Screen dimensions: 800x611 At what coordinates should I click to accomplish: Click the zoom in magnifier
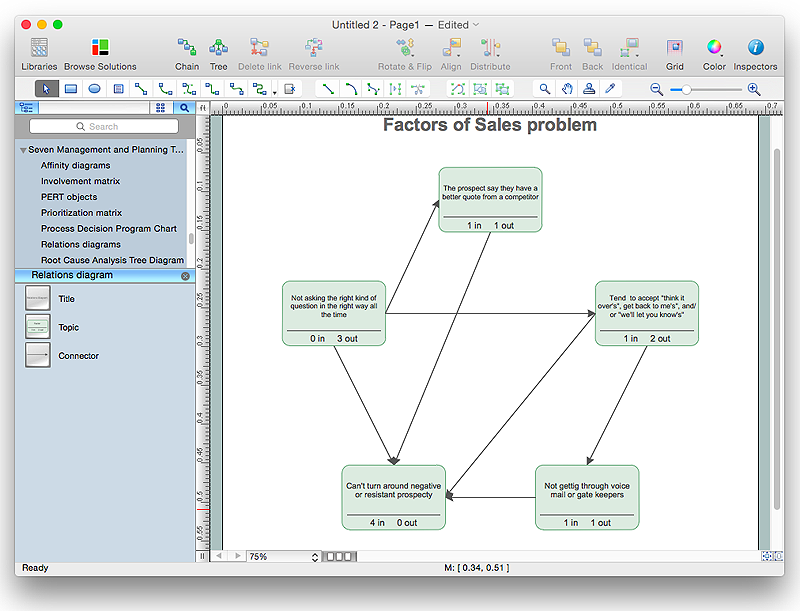point(754,89)
